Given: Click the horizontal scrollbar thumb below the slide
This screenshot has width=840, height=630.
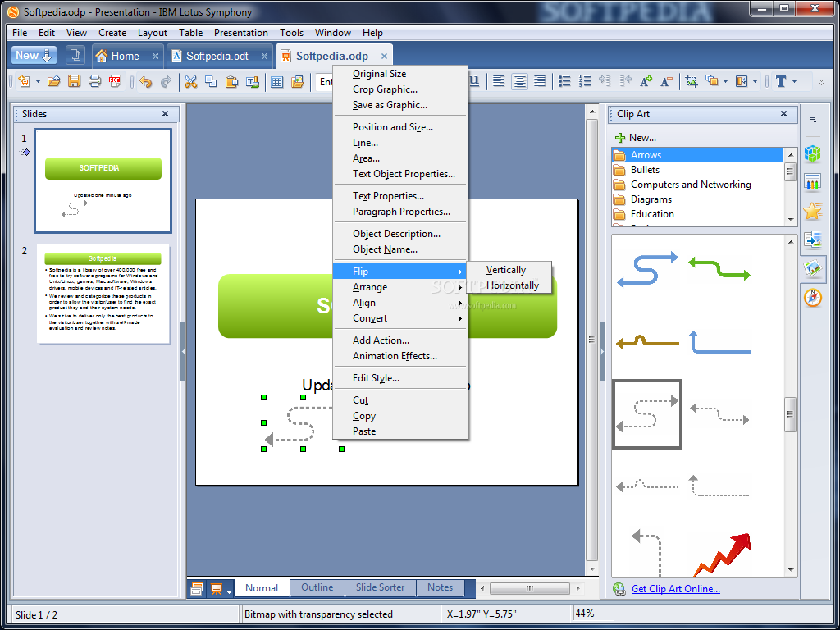Looking at the screenshot, I should pyautogui.click(x=529, y=588).
